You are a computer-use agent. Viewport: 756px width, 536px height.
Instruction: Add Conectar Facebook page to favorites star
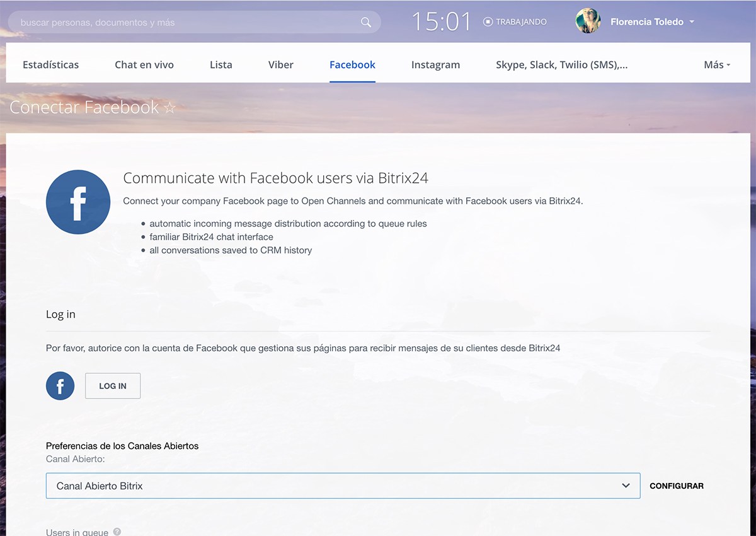[x=169, y=108]
